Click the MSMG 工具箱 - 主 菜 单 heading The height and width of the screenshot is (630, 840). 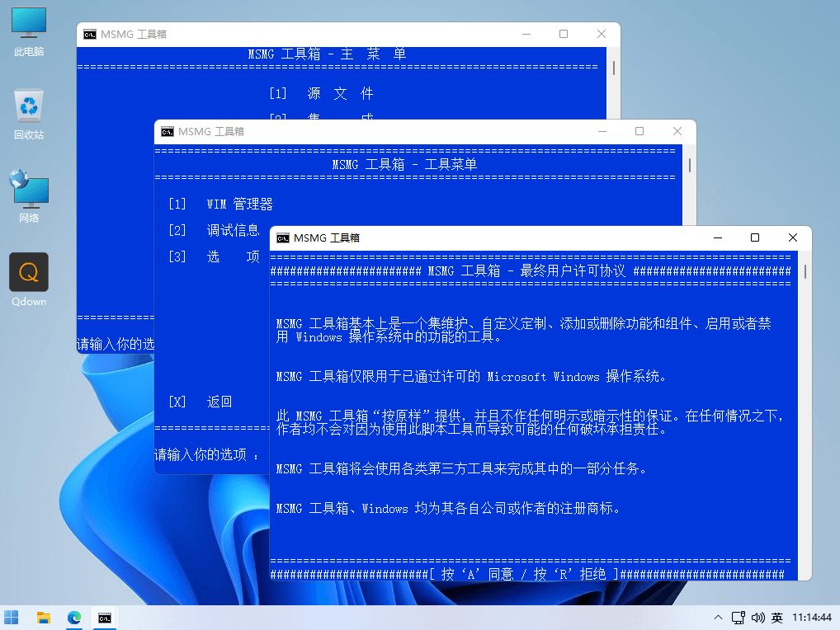click(328, 54)
